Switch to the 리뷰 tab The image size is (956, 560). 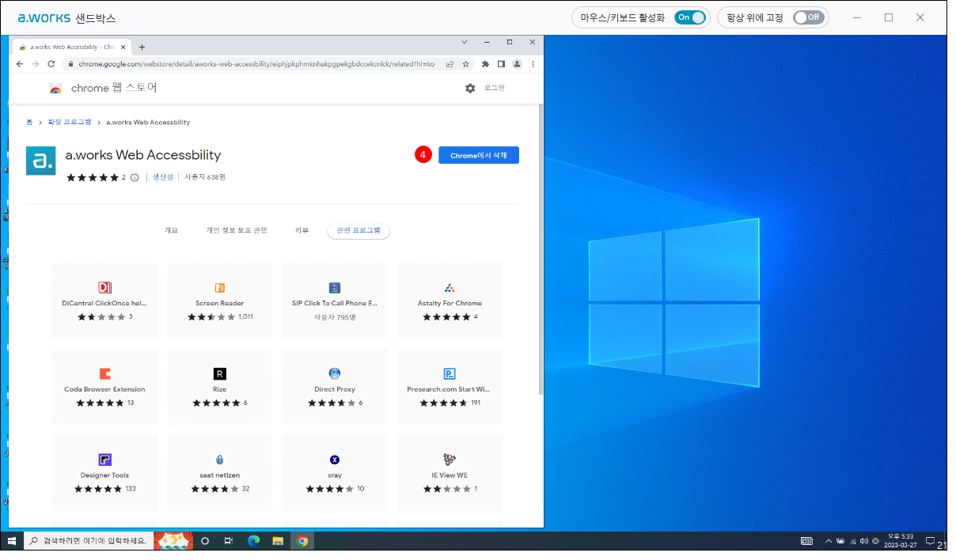pos(302,230)
